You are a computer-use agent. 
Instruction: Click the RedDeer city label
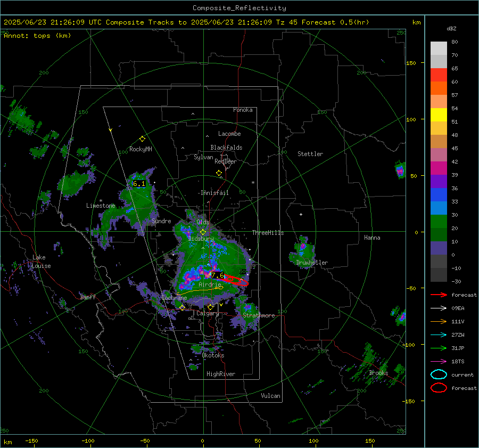click(226, 161)
